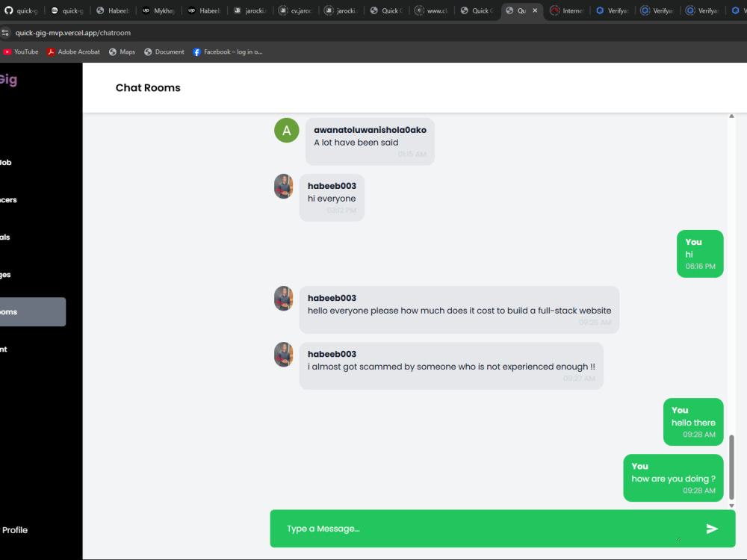Grab the message box resize handle

pos(679,539)
